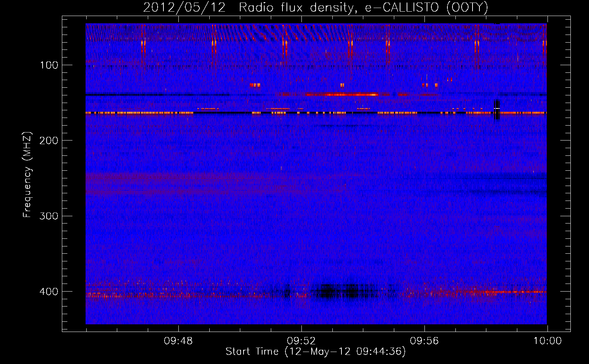Click the 10:00 time tick label
The width and height of the screenshot is (589, 364).
coord(548,341)
